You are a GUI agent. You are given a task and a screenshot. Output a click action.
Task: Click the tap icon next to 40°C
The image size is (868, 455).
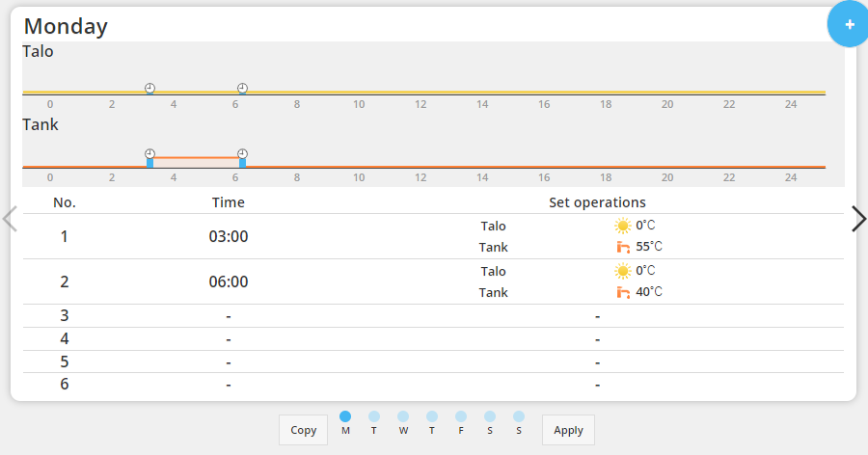623,292
